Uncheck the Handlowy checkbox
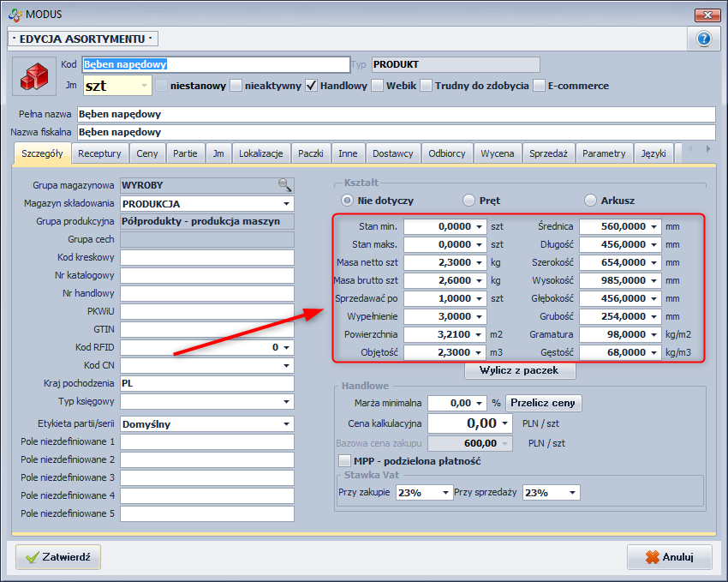Viewport: 728px width, 582px height. click(x=312, y=86)
